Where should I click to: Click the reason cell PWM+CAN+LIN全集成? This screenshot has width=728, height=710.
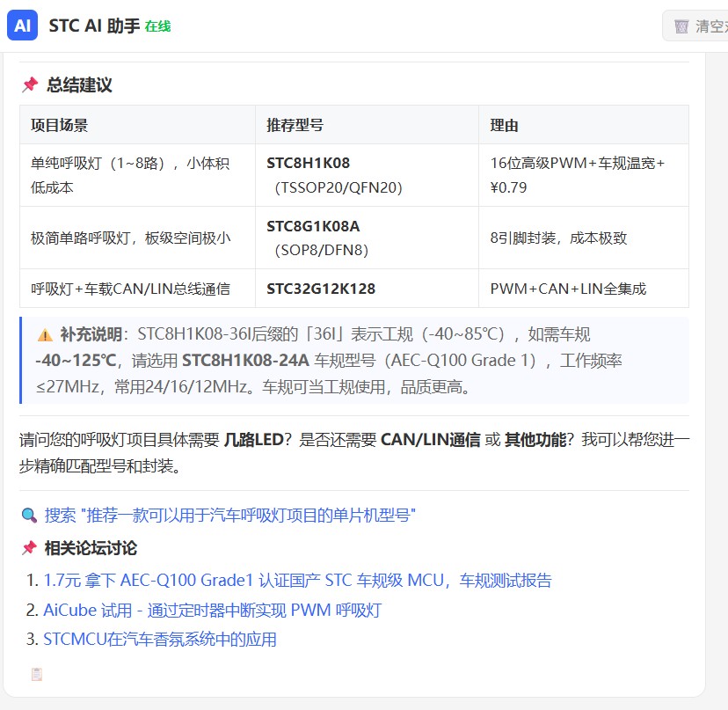[x=584, y=289]
